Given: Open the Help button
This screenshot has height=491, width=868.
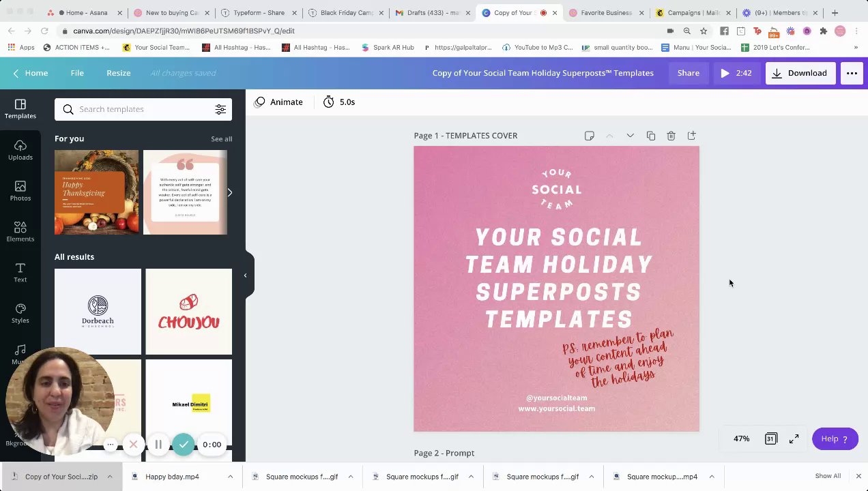Looking at the screenshot, I should pyautogui.click(x=835, y=438).
